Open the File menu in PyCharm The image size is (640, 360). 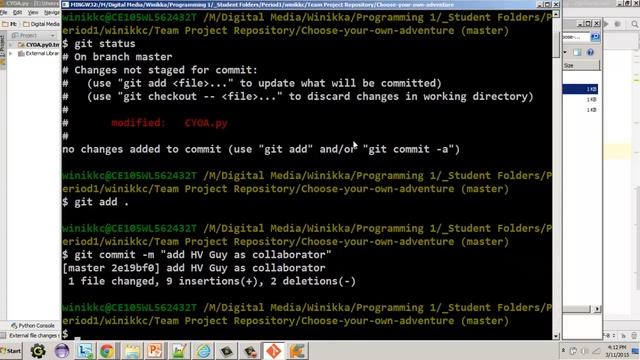[x=4, y=13]
